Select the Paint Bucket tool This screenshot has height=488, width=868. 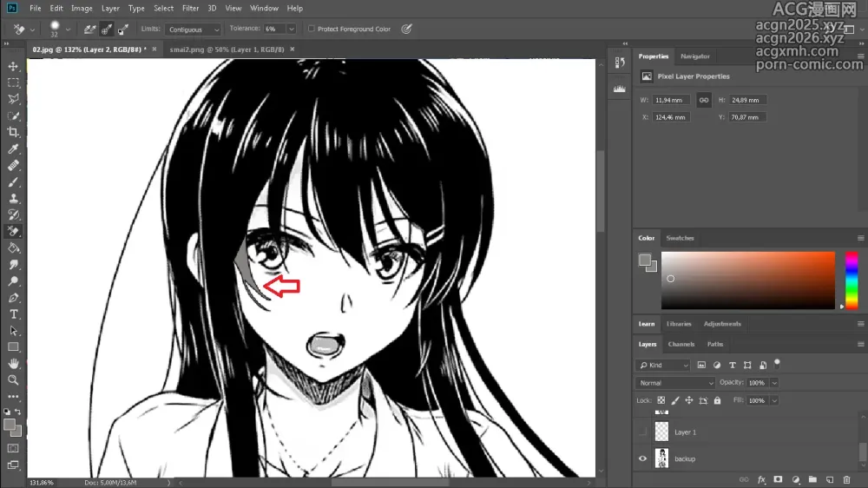click(13, 248)
